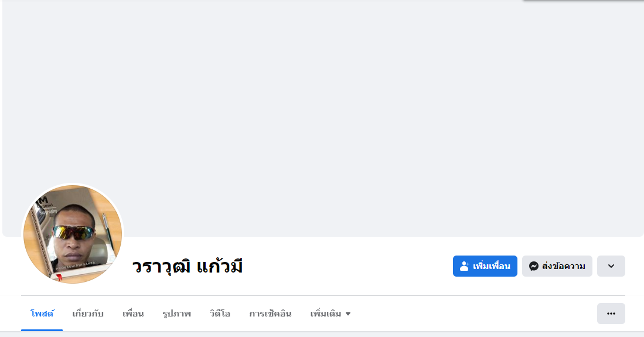
Task: Click the empty gray cover photo area
Action: coord(322,117)
